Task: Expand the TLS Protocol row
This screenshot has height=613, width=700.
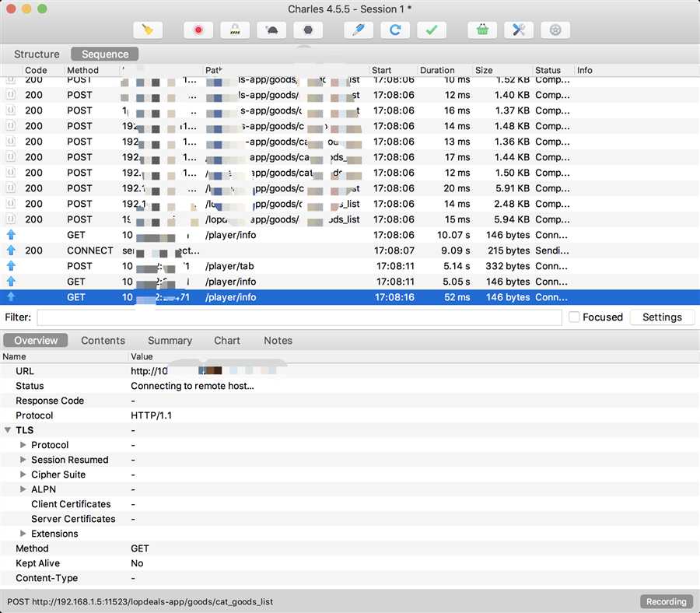Action: [23, 445]
